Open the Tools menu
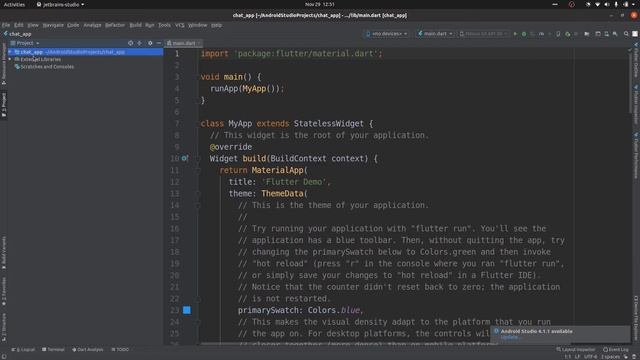The width and height of the screenshot is (640, 360). click(164, 25)
